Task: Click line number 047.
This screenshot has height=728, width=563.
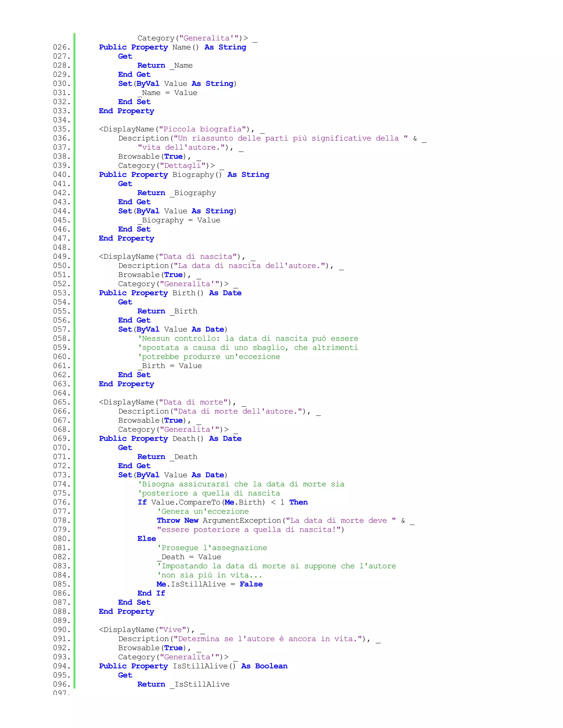Action: (62, 238)
